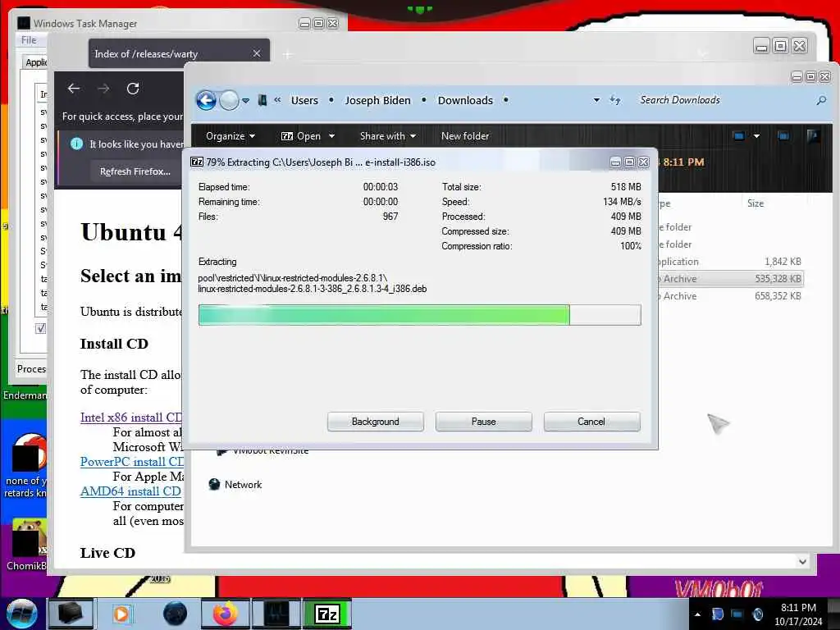Click the Network icon in navigation pane

tap(214, 484)
